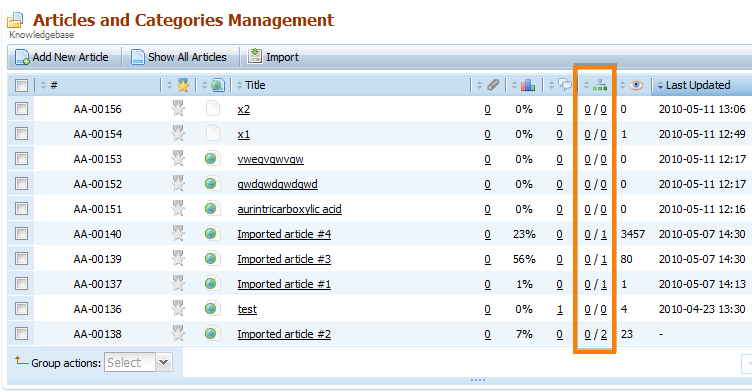Check the box for AA-00139
Image resolution: width=752 pixels, height=392 pixels.
tap(21, 259)
